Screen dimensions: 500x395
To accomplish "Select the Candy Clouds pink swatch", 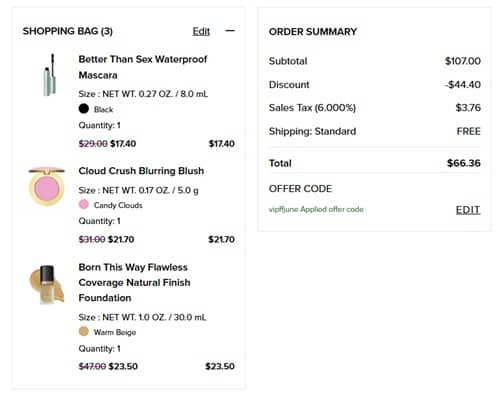I will point(84,204).
